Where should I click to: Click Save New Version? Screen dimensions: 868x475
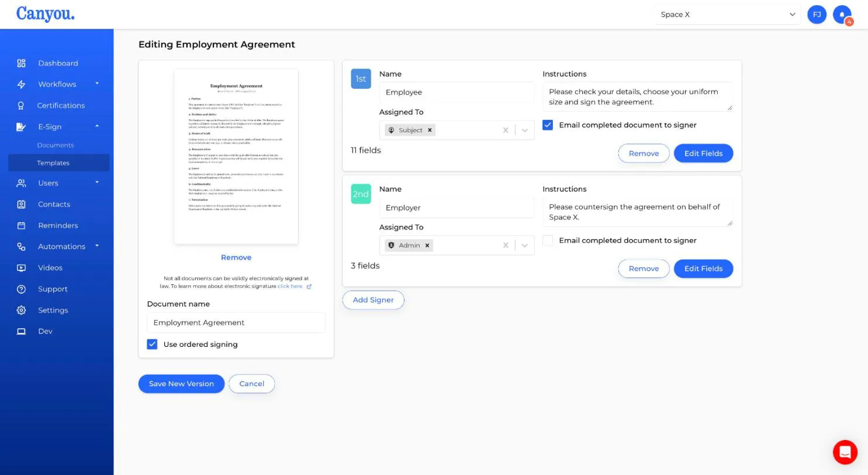tap(181, 384)
